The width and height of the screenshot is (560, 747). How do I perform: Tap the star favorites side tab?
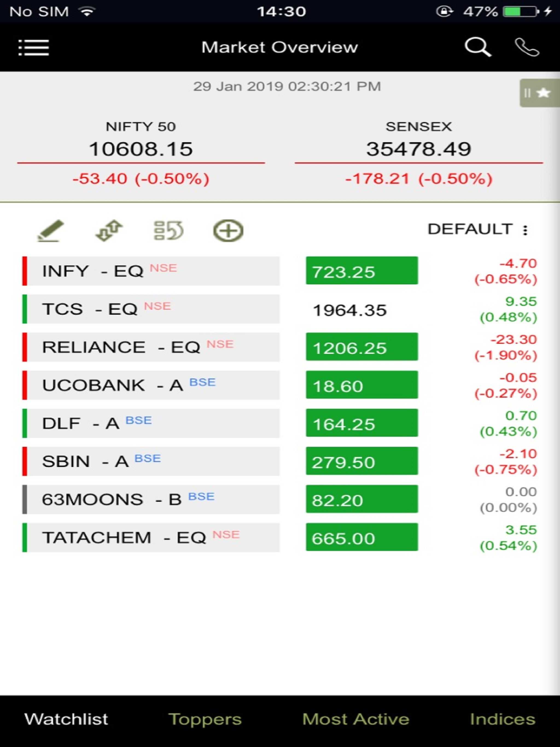540,93
